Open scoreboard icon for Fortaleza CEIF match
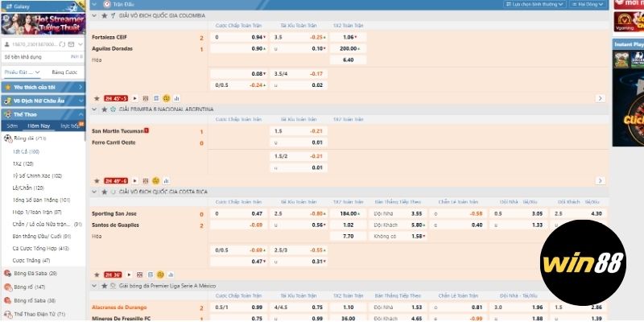Screen dimensions: 644x322 156,98
